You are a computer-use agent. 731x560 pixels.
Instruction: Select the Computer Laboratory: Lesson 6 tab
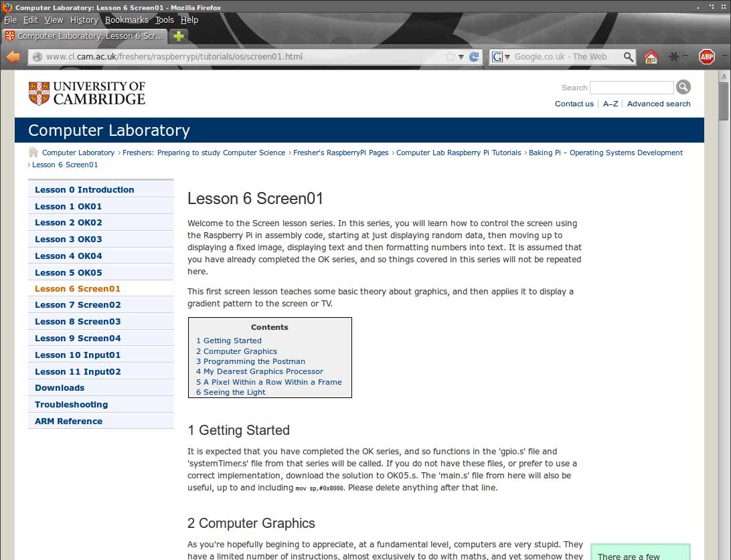pos(85,36)
